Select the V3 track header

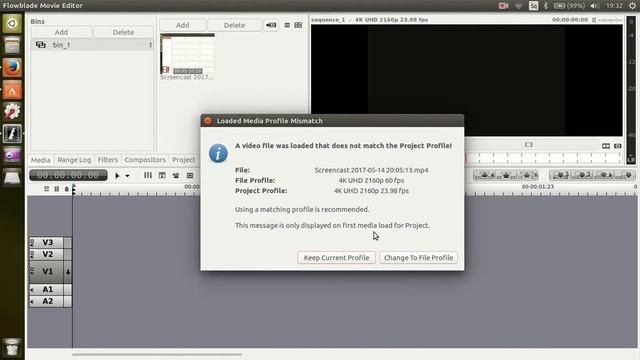(48, 242)
